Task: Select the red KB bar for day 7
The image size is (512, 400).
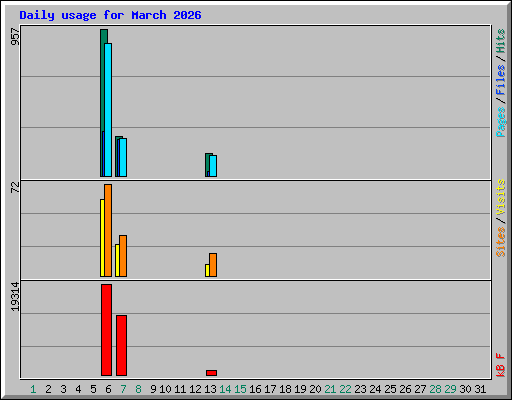Action: (121, 345)
